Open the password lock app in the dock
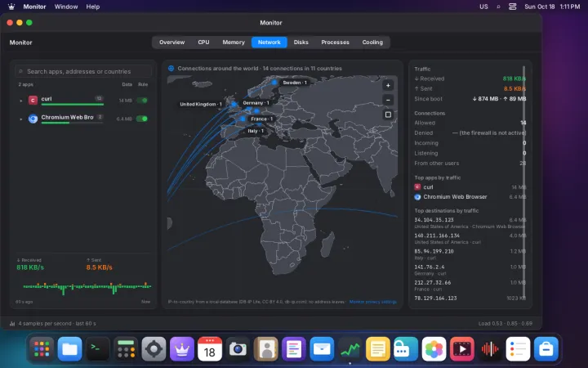 (x=406, y=349)
